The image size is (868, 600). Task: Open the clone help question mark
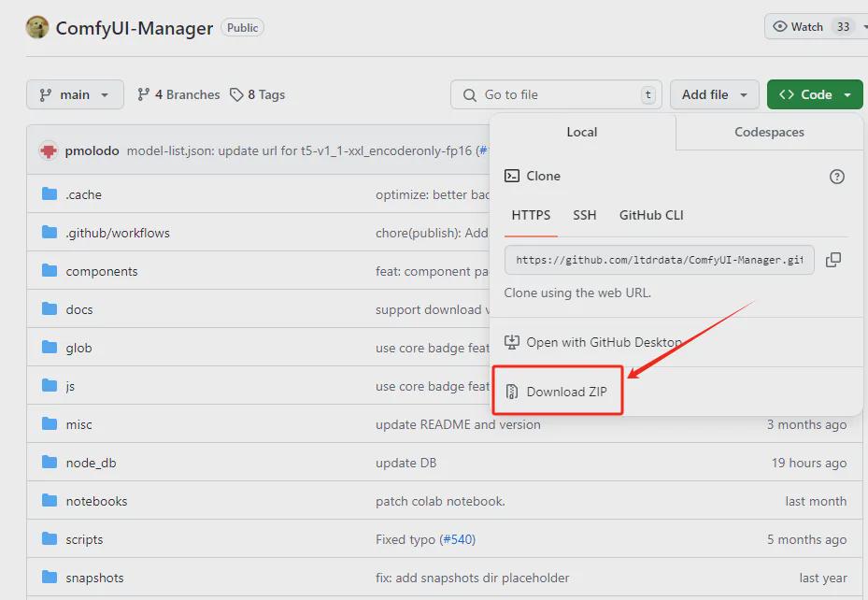point(836,177)
